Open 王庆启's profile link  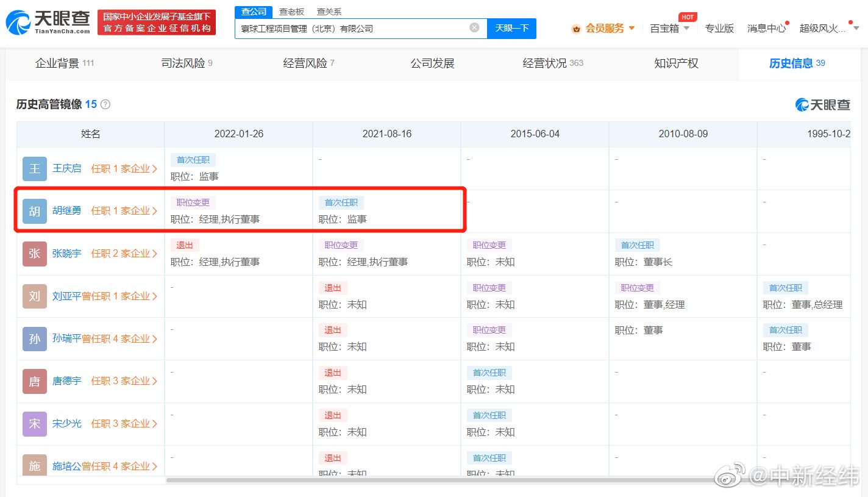tap(66, 168)
